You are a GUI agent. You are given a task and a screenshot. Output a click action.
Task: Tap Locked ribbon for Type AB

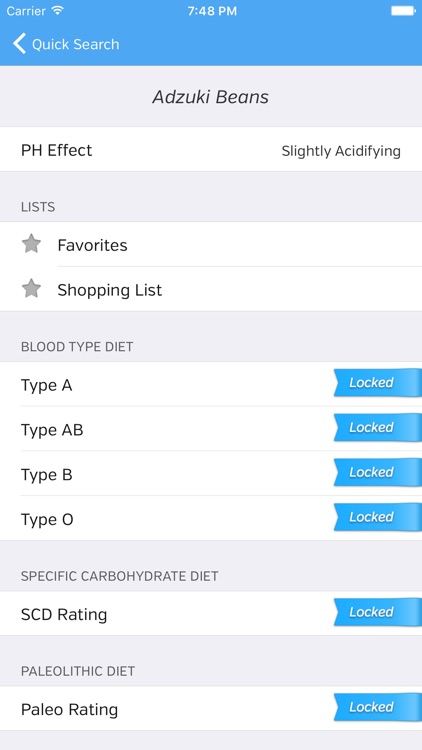(x=378, y=428)
